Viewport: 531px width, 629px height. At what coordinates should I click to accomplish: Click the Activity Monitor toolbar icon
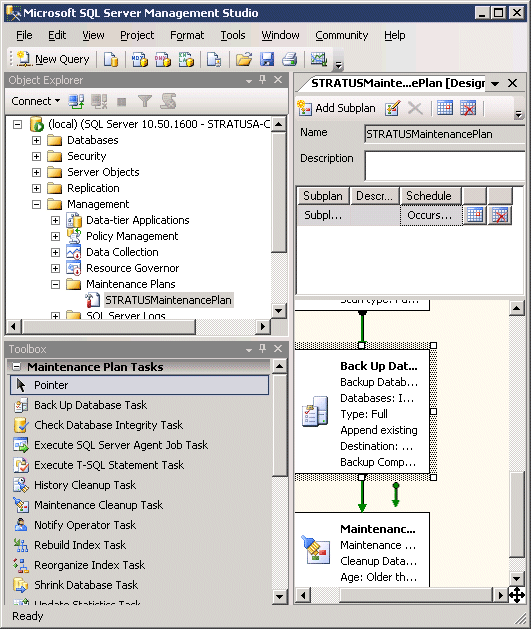319,59
